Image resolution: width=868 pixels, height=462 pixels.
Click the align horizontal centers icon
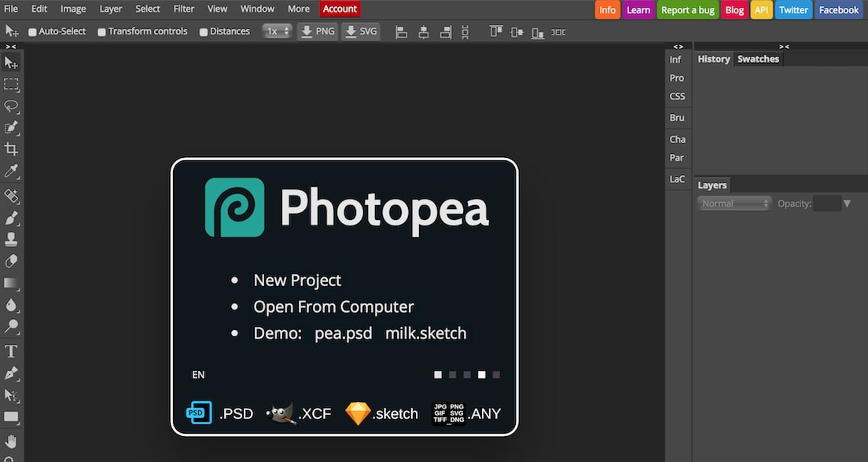coord(424,32)
